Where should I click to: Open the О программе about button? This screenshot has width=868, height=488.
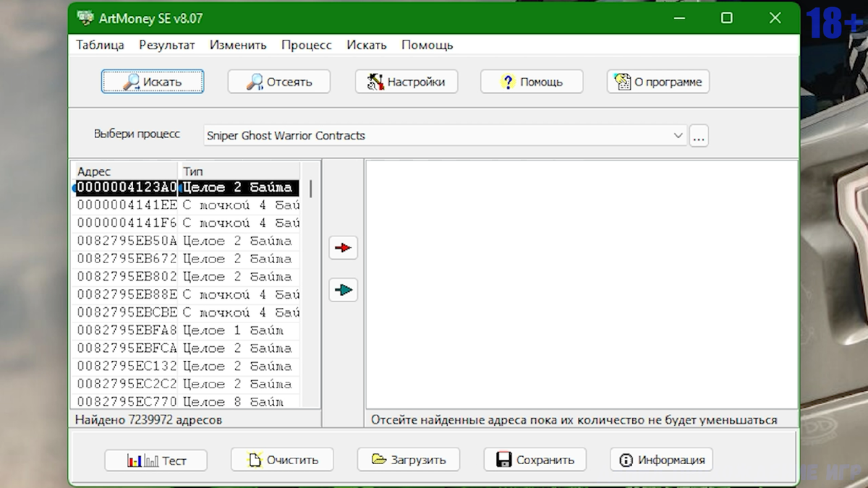[x=658, y=82]
